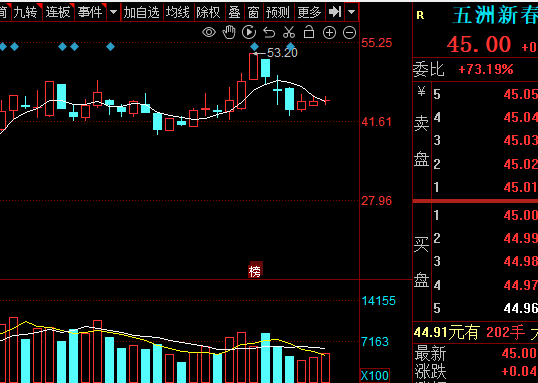Click sell level 3 price 45.03
Viewport: 538px width, 383px height.
[521, 140]
